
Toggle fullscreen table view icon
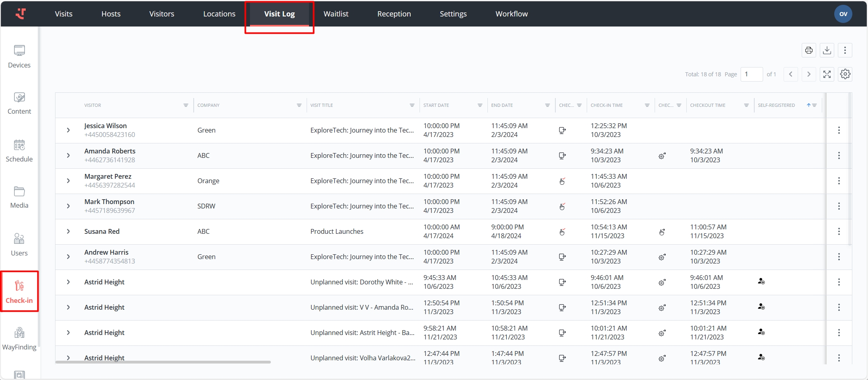[x=827, y=74]
